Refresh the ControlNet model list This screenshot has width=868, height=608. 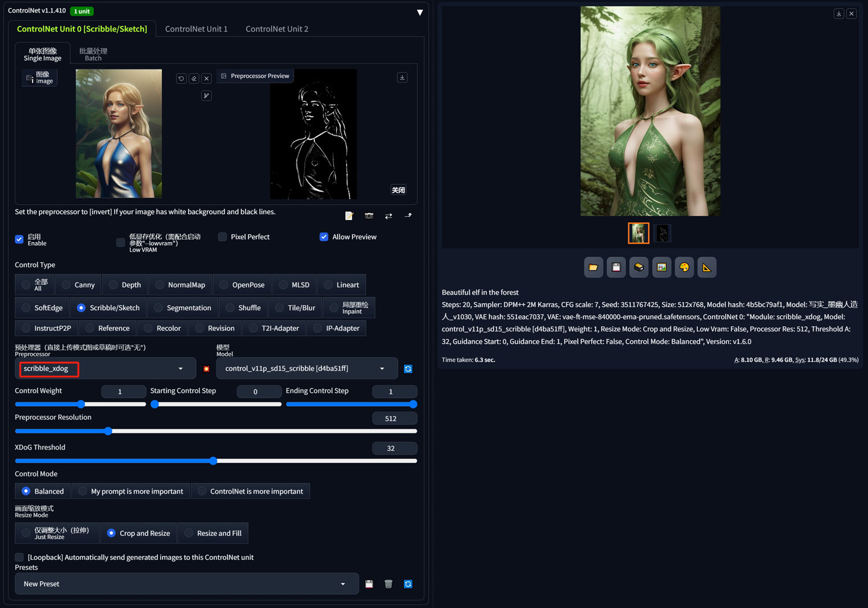(x=408, y=369)
